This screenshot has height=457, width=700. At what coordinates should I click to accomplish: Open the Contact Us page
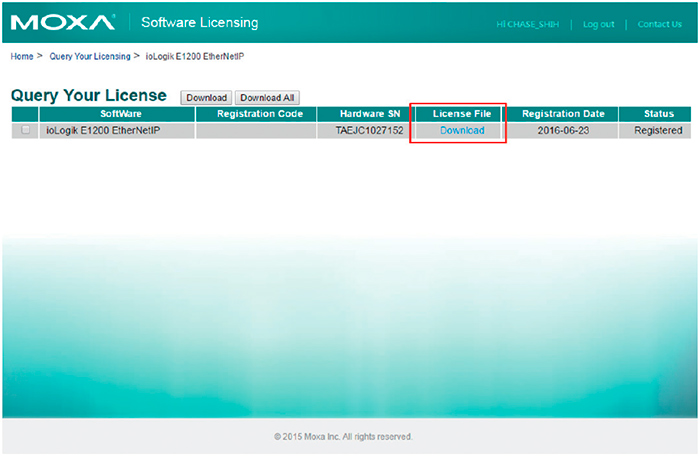(659, 24)
